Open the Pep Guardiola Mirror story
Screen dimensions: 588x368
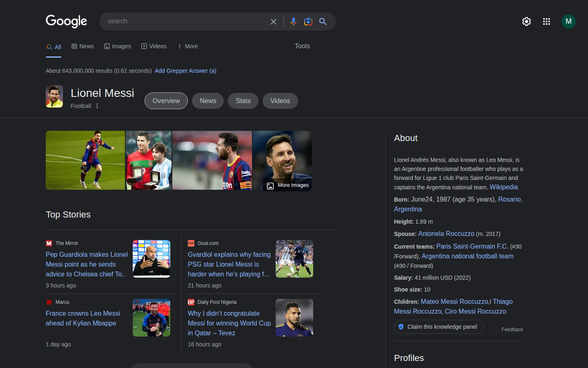pos(87,264)
